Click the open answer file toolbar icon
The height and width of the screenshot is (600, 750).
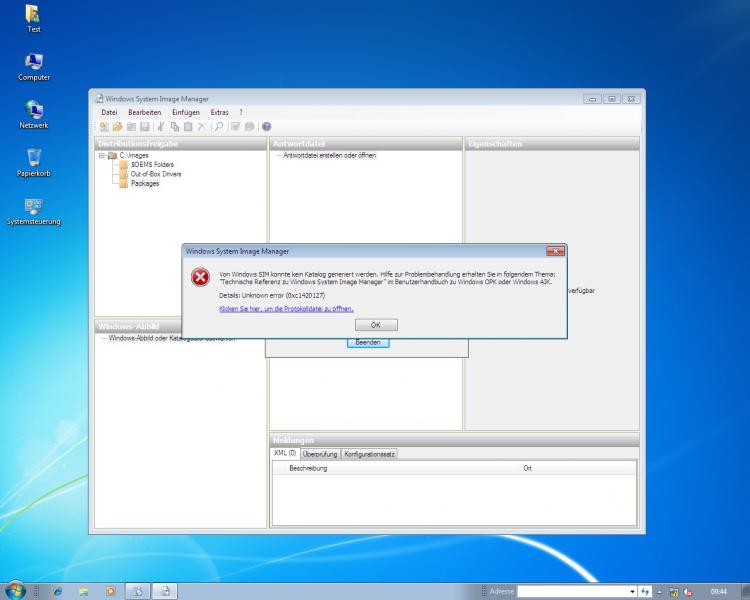pos(117,127)
